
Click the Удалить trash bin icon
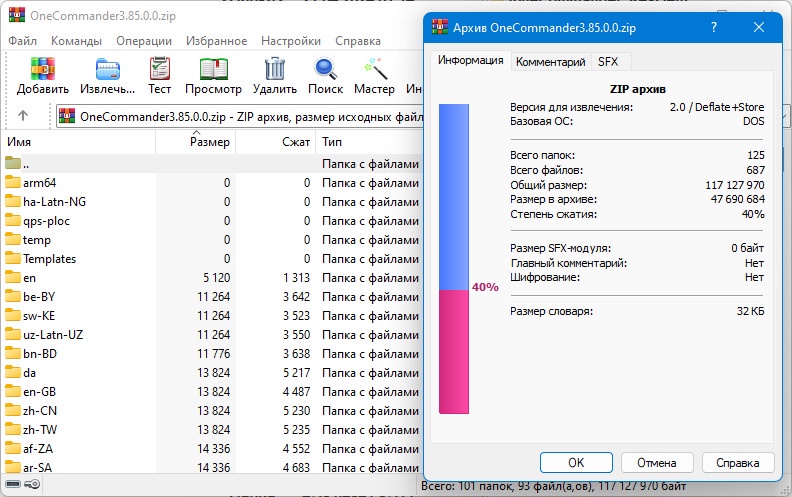point(275,69)
